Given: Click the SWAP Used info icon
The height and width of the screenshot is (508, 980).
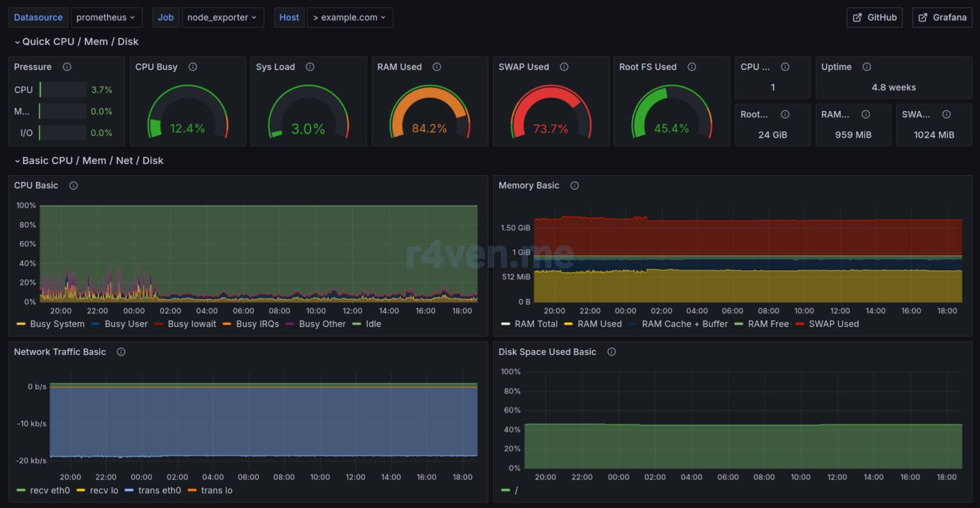Looking at the screenshot, I should click(564, 67).
